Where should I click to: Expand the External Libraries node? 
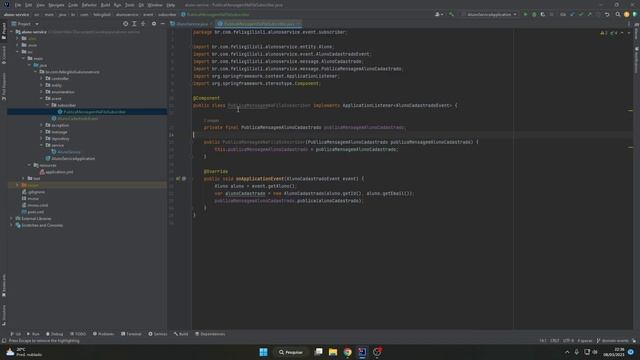coord(11,218)
